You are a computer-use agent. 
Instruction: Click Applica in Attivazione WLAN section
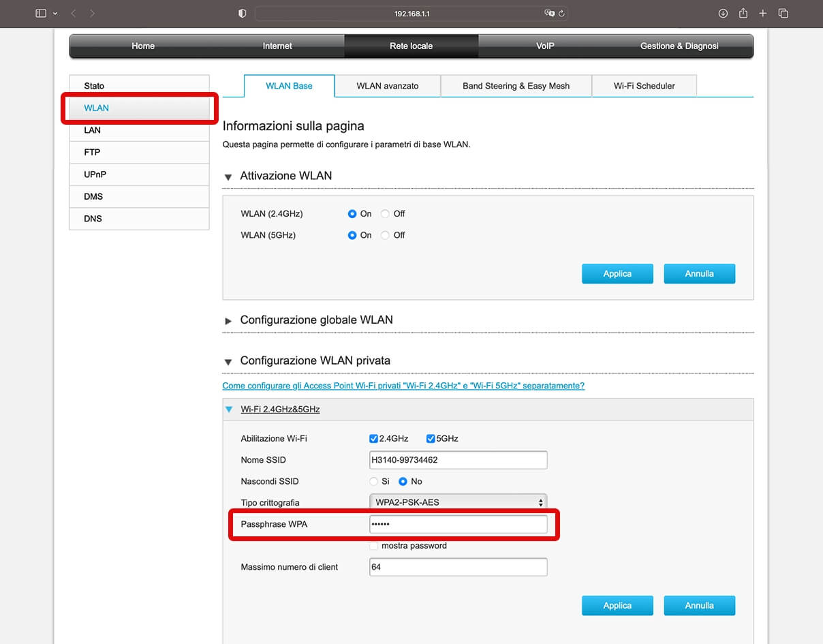coord(617,274)
